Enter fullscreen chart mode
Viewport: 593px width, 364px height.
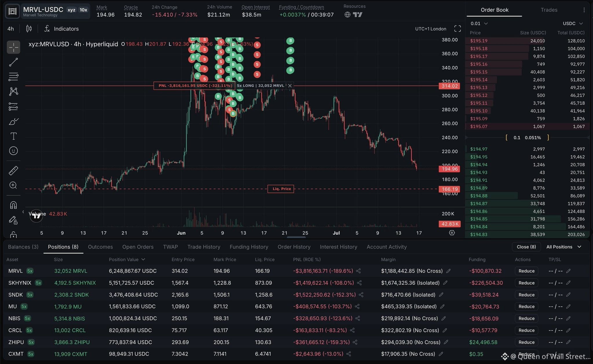click(x=457, y=29)
